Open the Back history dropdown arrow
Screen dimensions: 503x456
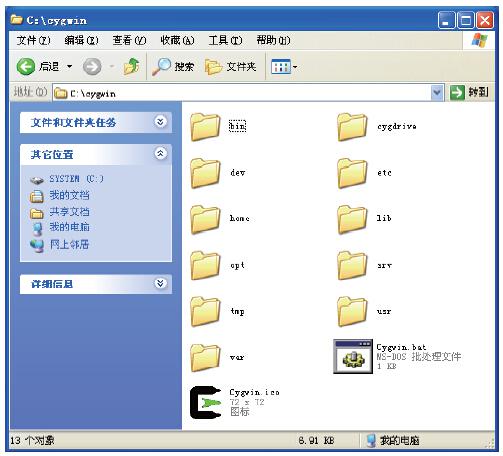[69, 67]
